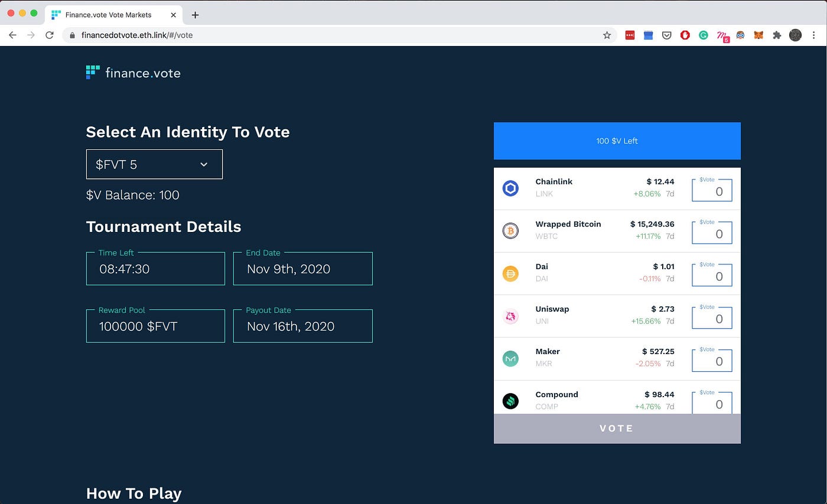Click the Maker coin icon
The width and height of the screenshot is (827, 504).
(x=510, y=358)
